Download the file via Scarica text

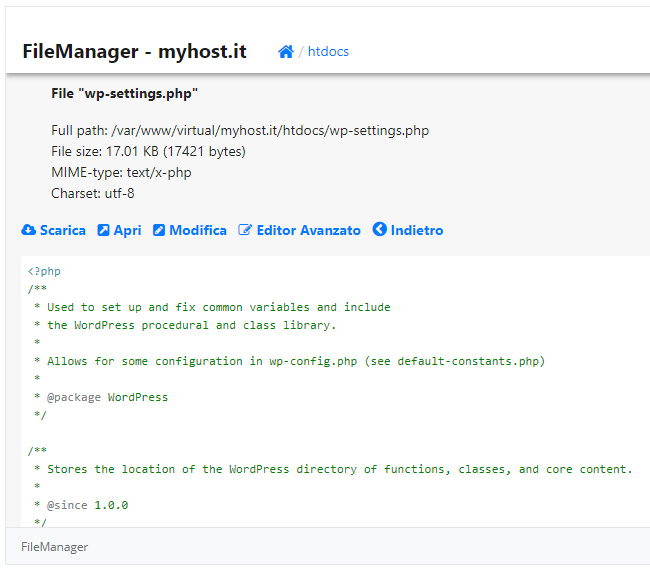[x=63, y=230]
